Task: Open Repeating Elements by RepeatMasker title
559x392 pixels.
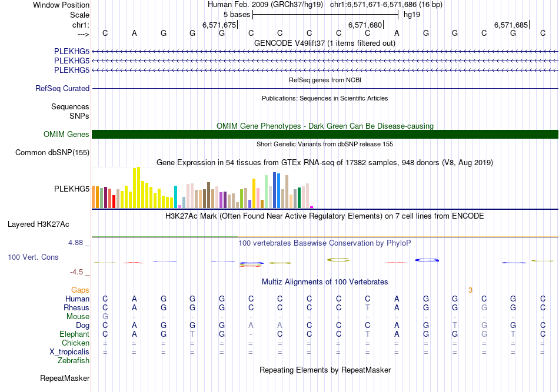Action: [x=325, y=370]
